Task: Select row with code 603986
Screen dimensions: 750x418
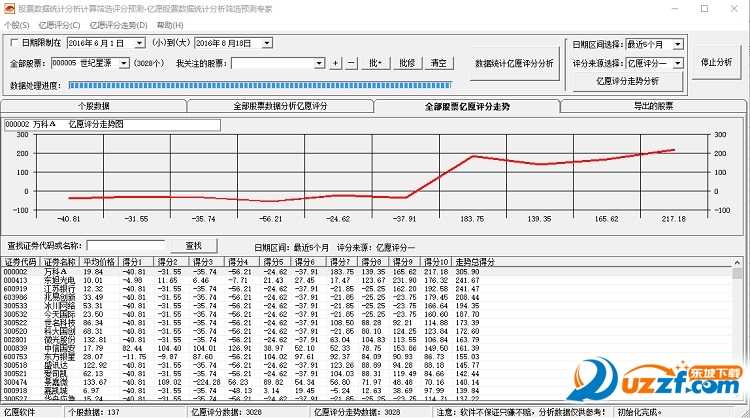Action: click(x=366, y=297)
